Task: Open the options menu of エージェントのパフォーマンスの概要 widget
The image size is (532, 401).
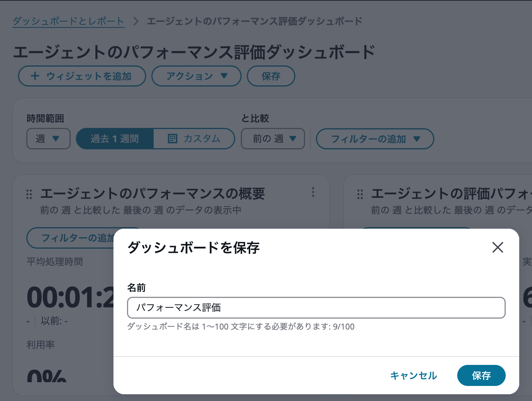Action: 313,192
